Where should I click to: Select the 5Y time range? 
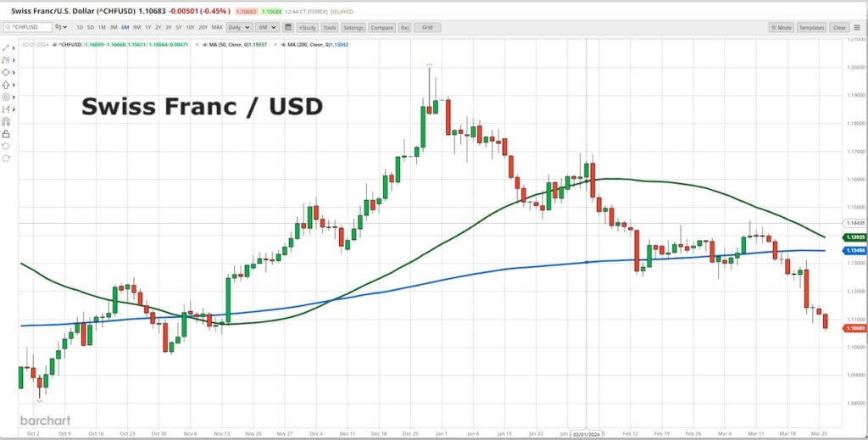(178, 27)
